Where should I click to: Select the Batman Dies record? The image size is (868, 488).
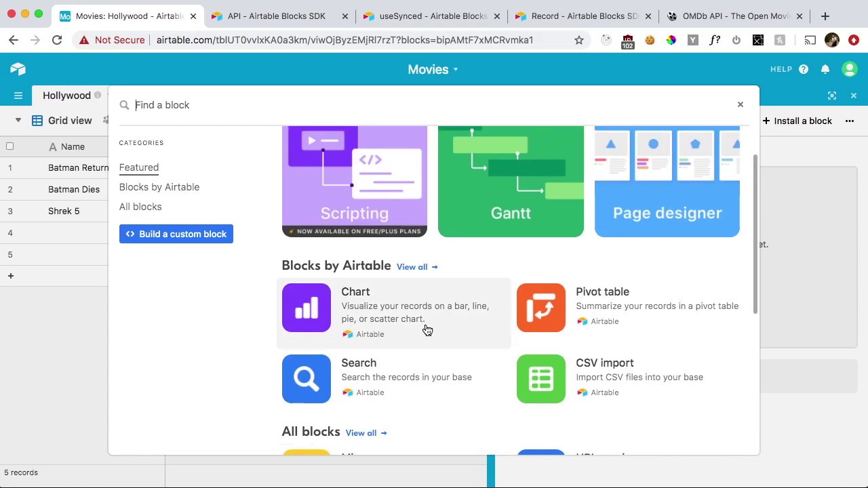pos(74,189)
